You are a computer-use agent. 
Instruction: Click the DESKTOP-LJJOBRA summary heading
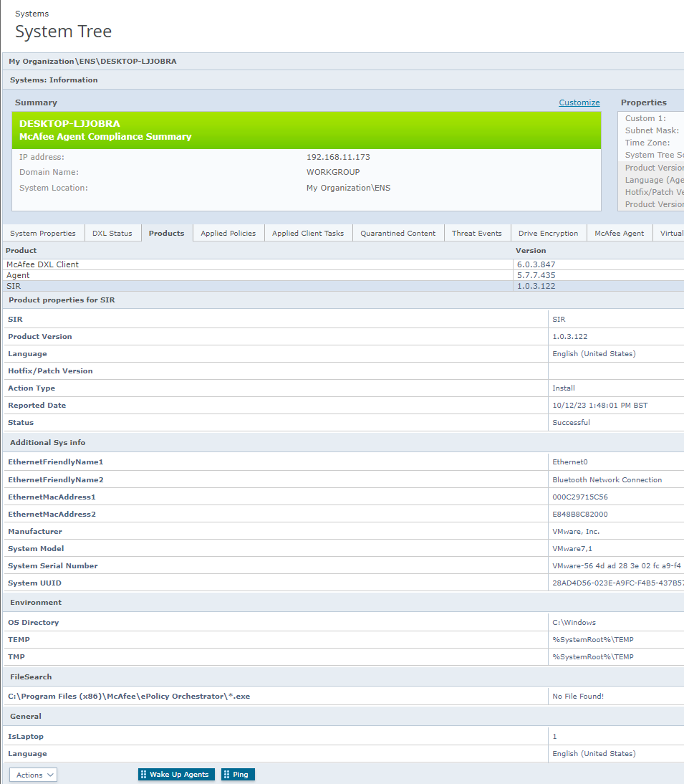point(69,123)
